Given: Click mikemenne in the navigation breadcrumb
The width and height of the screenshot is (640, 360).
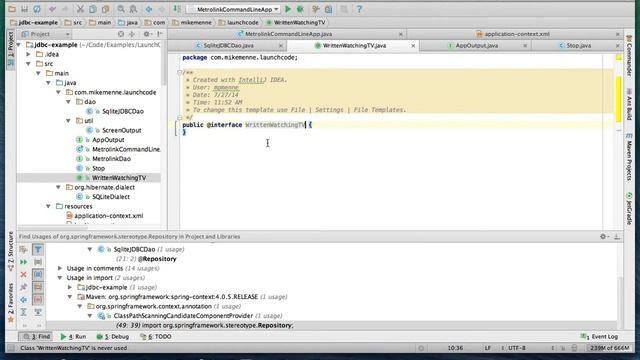Looking at the screenshot, I should pos(192,22).
